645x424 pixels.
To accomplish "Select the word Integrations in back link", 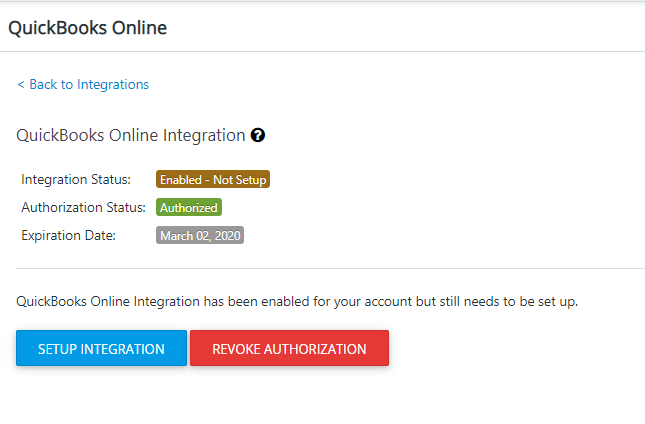I will coord(113,85).
